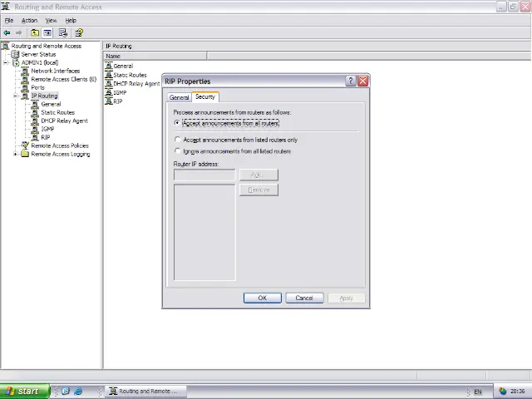532x399 pixels.
Task: Select General under IP Routing in tree
Action: (51, 104)
